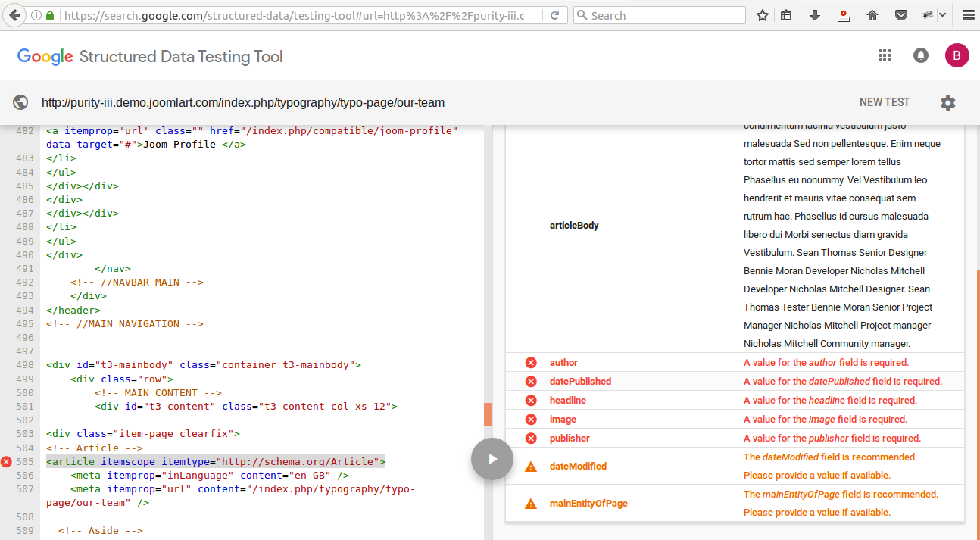Click the globe icon beside the tested URL
Screen dimensions: 980x540
[x=20, y=103]
